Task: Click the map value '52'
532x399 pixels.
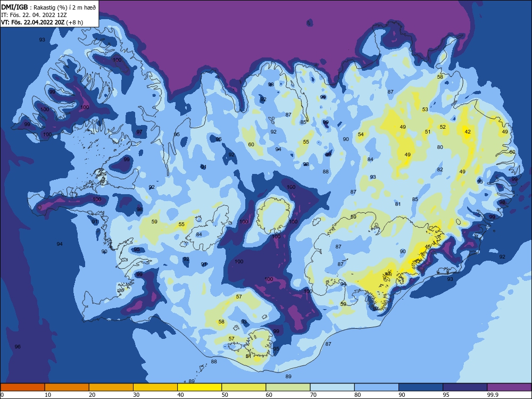Action: (443, 127)
